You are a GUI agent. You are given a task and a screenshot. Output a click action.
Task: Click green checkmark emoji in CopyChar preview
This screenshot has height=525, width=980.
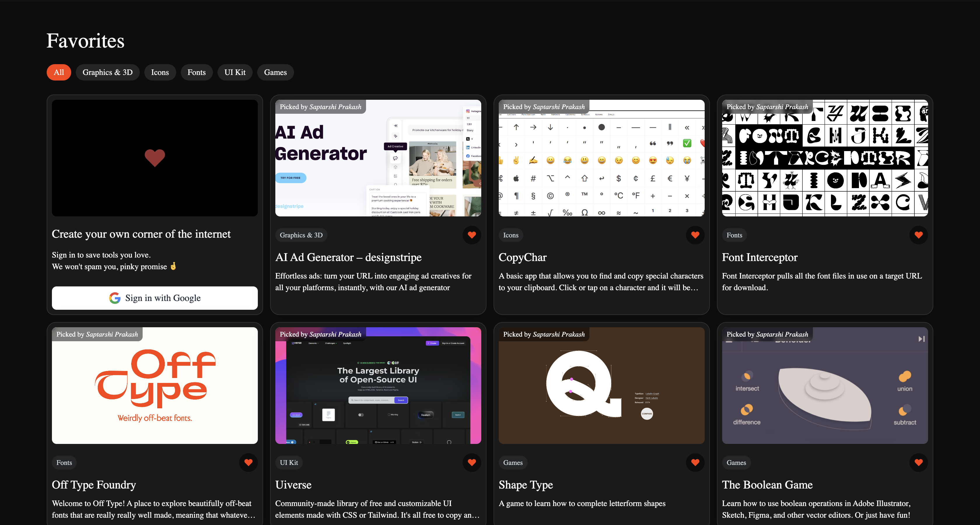tap(687, 143)
